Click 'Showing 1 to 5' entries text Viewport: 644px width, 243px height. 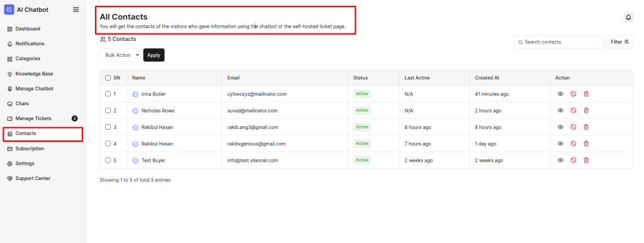point(135,180)
